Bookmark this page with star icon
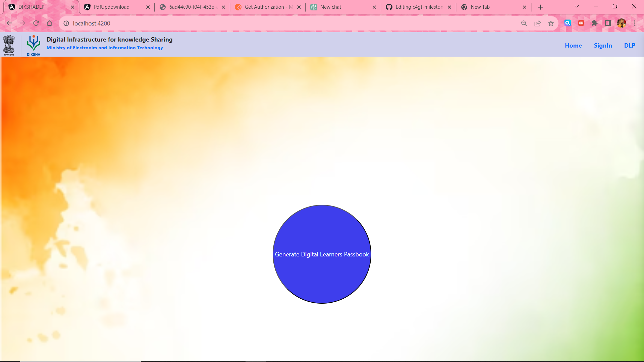The image size is (644, 362). click(x=551, y=23)
